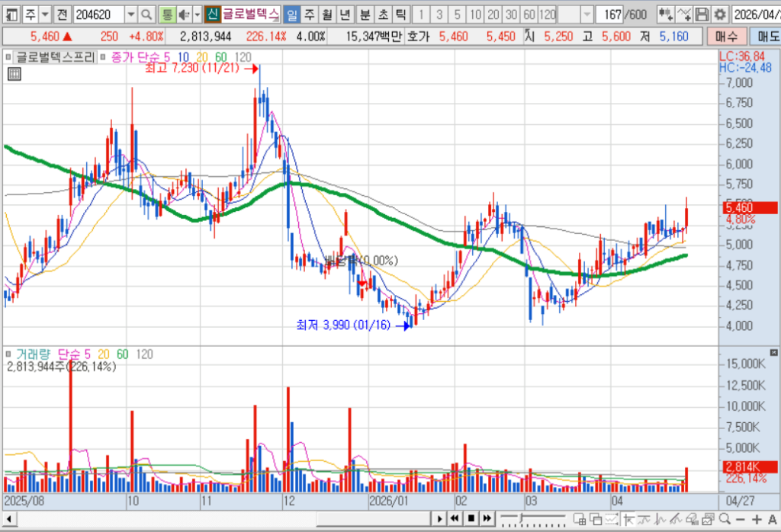Open the stock code 204620 dropdown arrow

tap(131, 15)
